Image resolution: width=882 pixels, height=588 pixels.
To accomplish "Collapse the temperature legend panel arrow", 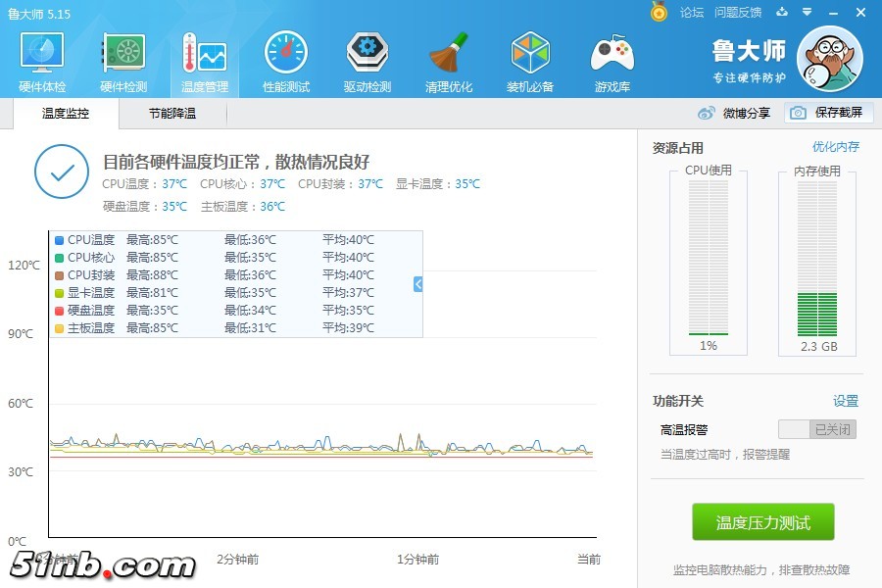I will (418, 284).
